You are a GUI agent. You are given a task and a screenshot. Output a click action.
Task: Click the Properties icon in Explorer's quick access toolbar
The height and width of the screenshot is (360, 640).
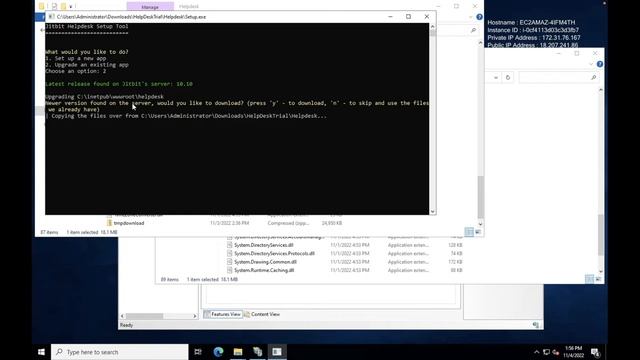point(54,6)
